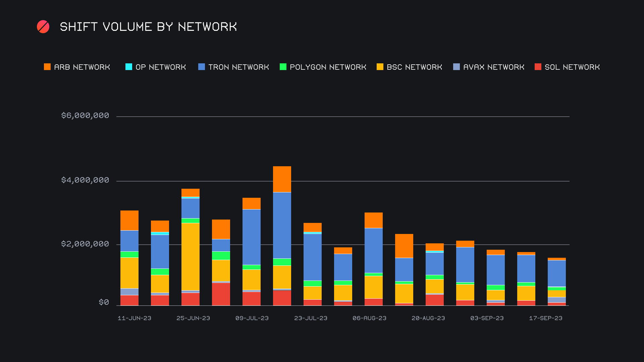The height and width of the screenshot is (362, 644).
Task: Click the large yellow BSC segment in 25-JUN bar
Action: [x=191, y=256]
